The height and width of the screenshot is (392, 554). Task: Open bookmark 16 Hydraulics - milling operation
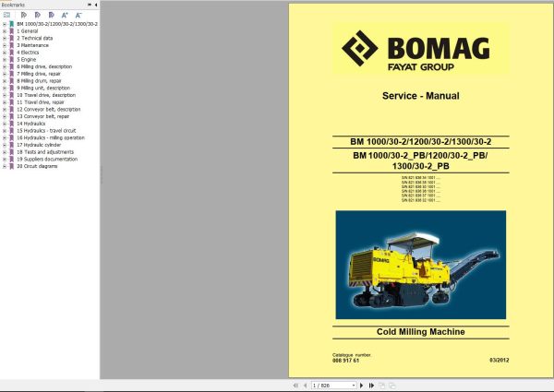click(x=51, y=137)
